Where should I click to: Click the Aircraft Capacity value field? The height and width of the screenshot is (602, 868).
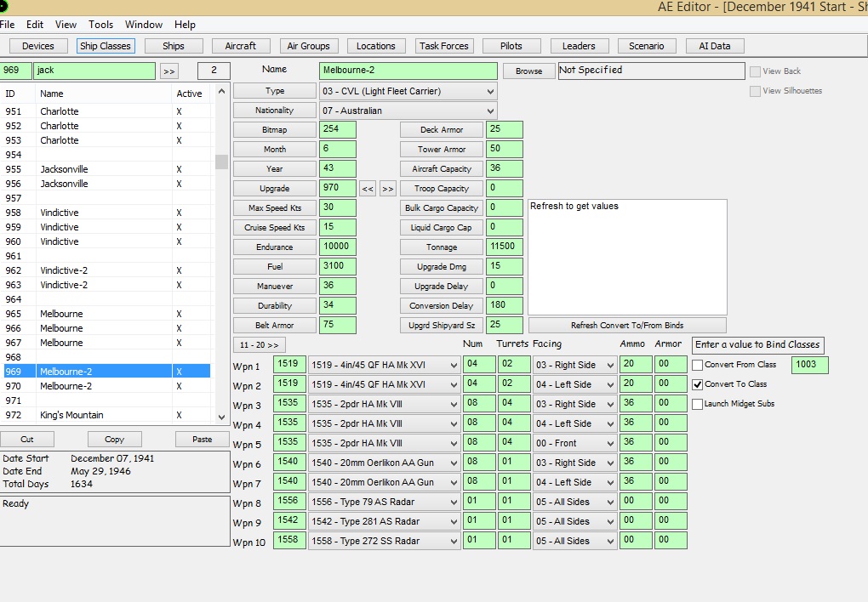[505, 168]
